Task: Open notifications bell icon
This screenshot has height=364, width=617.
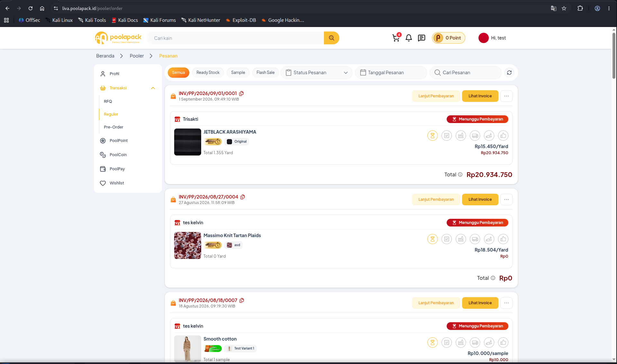Action: point(409,38)
